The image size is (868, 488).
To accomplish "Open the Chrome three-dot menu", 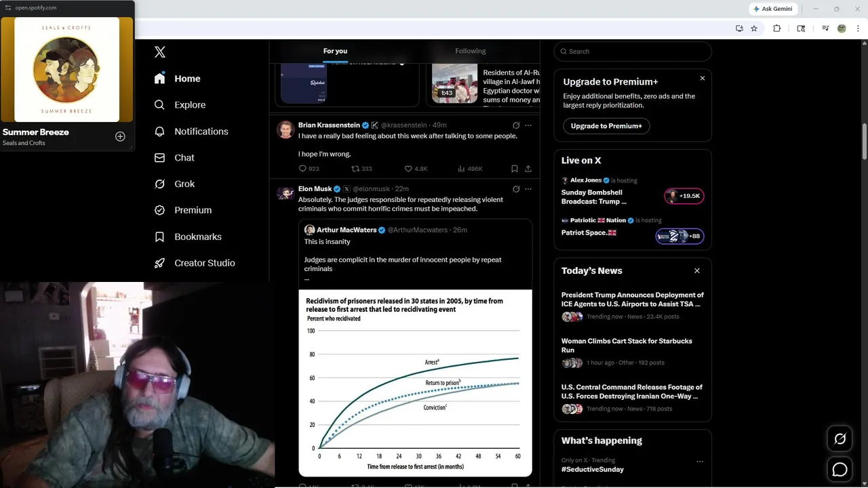I will 858,28.
